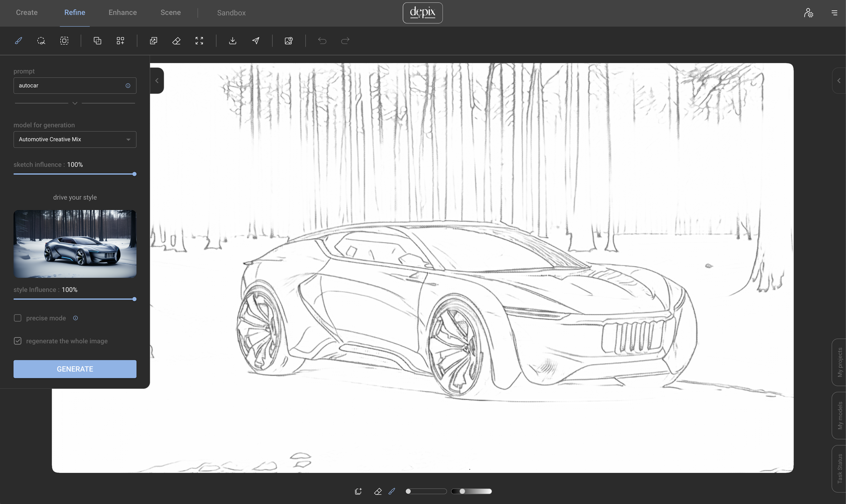The height and width of the screenshot is (504, 846).
Task: Select the lasso selection tool
Action: 41,41
